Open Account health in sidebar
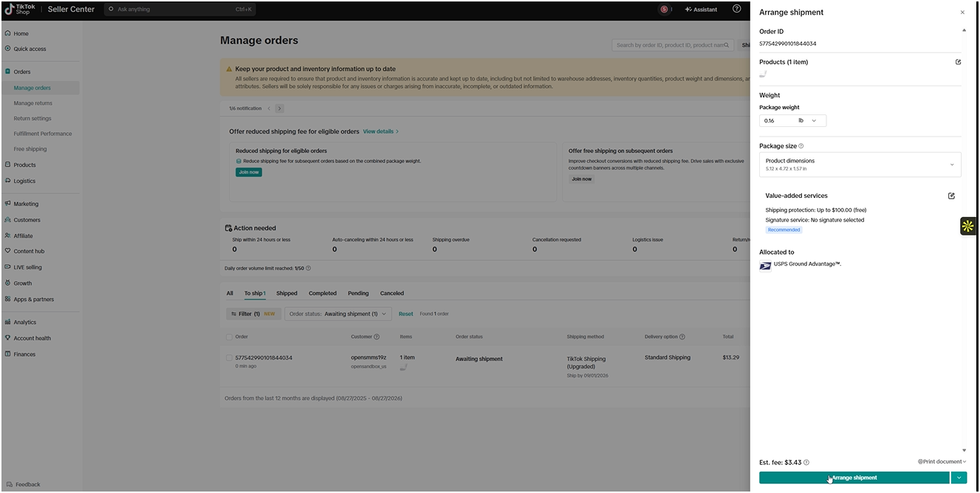Screen dimensions: 980x493 [32, 338]
